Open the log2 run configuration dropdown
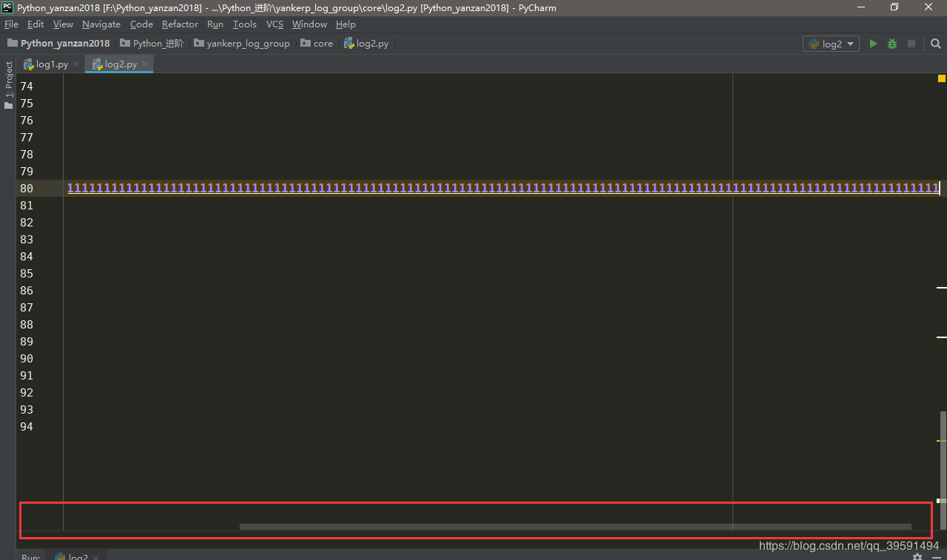 pos(831,44)
